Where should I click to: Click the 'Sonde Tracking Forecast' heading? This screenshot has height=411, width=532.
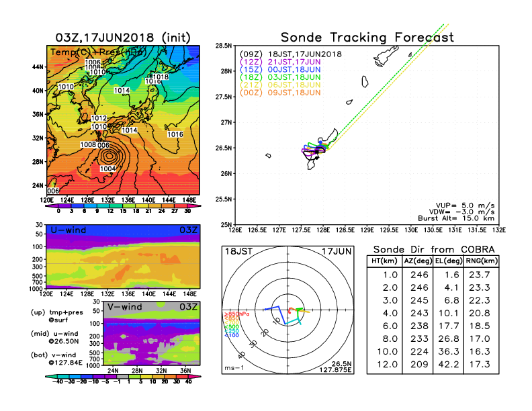(367, 38)
